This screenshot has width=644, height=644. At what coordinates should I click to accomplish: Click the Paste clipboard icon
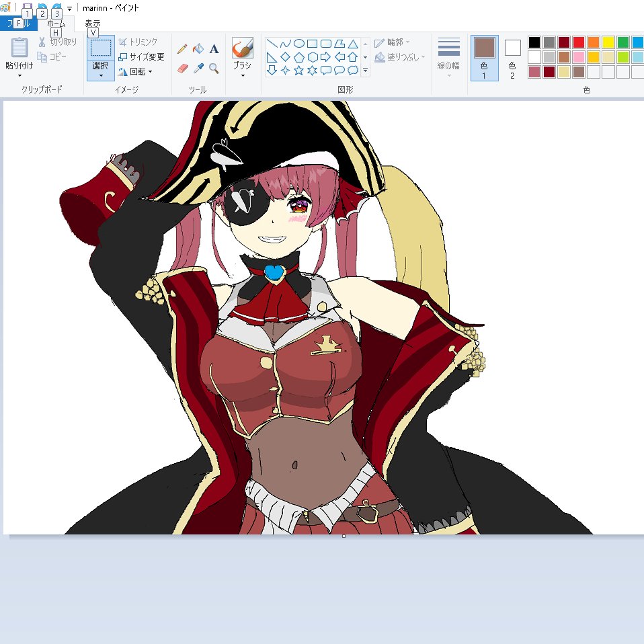[19, 48]
